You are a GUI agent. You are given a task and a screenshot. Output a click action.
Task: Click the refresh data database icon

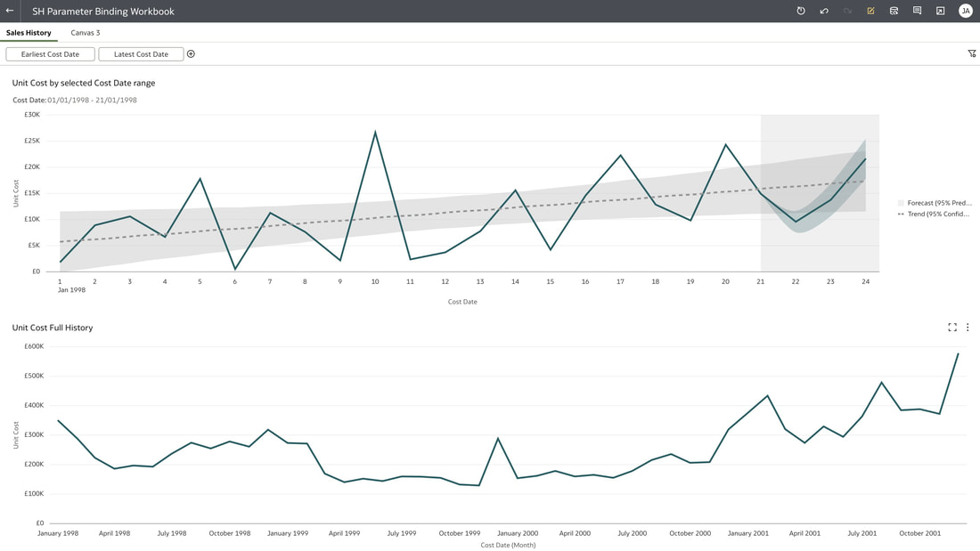(x=894, y=11)
